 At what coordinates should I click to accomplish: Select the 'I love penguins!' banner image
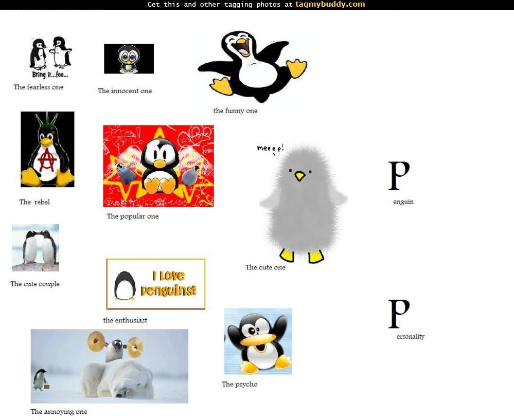(156, 284)
